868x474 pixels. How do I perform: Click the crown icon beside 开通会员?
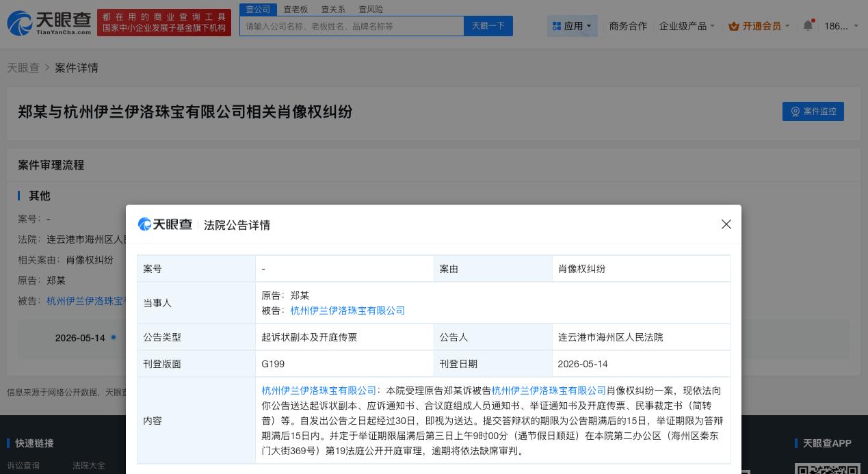pyautogui.click(x=734, y=26)
